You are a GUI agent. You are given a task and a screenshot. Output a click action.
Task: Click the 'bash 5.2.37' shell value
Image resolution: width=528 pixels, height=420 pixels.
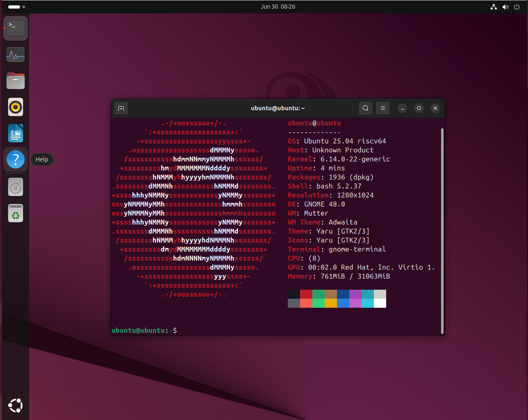[339, 186]
